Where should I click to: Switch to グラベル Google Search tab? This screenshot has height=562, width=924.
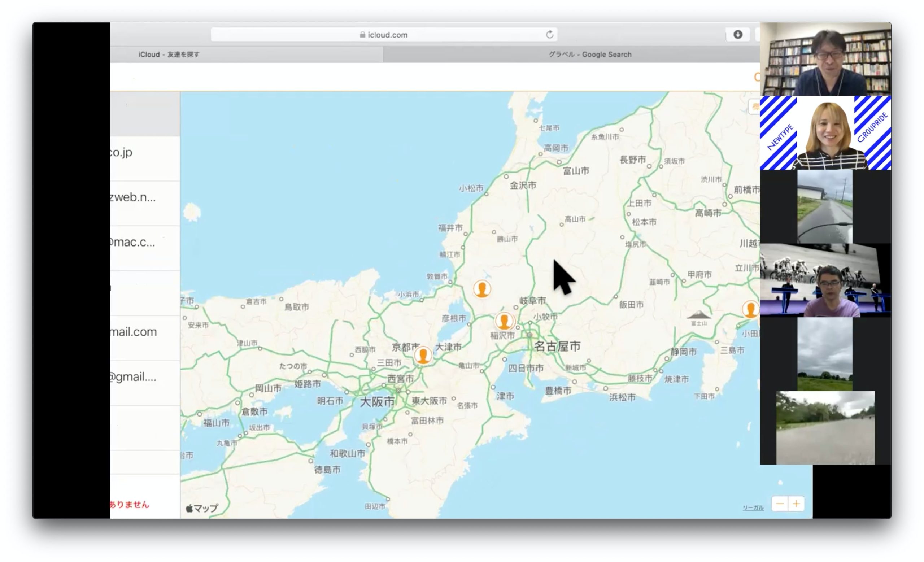click(x=589, y=55)
